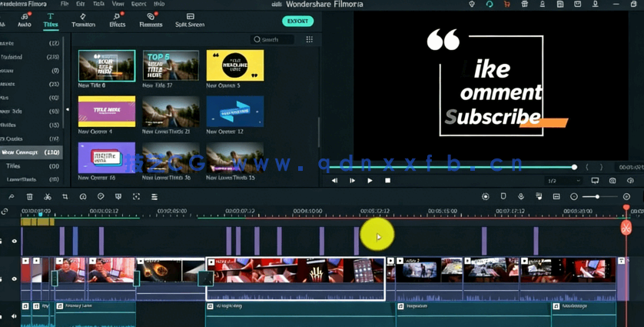Select the Crop tool in timeline toolbar
Viewport: 644px width, 327px height.
[65, 197]
